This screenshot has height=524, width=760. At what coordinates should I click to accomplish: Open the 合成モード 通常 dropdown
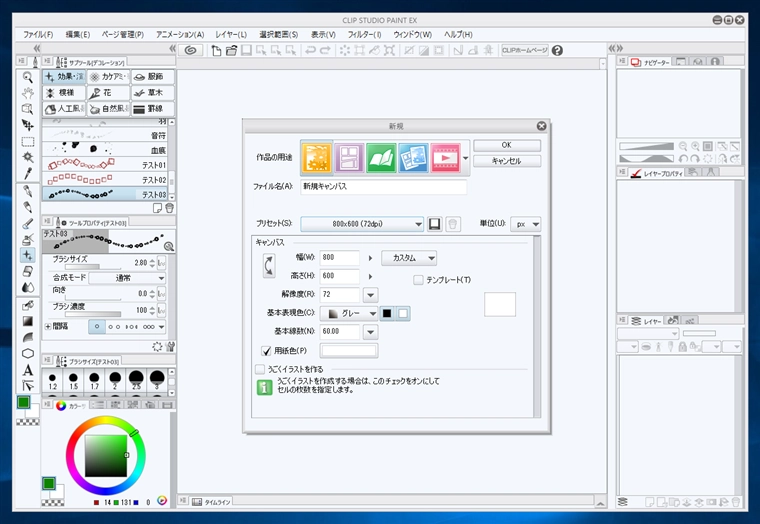127,278
